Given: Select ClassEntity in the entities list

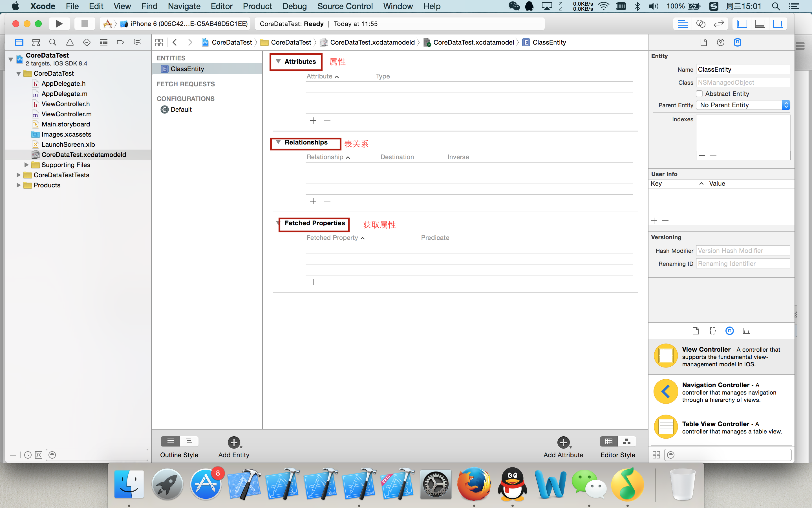Looking at the screenshot, I should pos(207,69).
